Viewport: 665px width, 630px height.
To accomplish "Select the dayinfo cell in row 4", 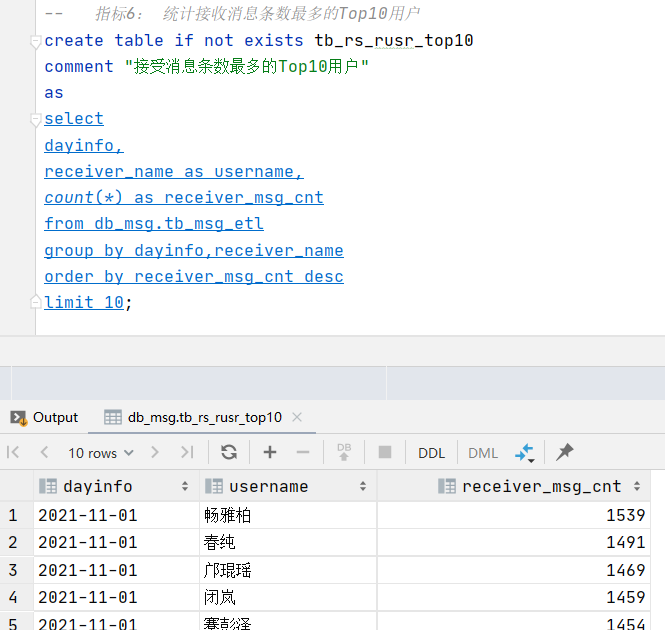I will [116, 597].
